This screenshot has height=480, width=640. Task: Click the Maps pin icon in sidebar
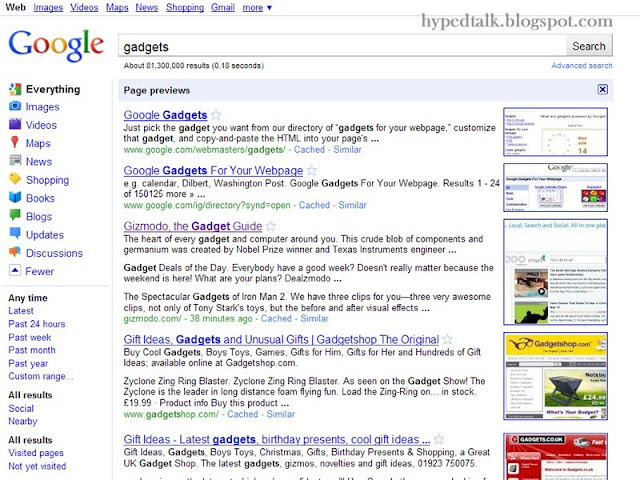tap(15, 142)
